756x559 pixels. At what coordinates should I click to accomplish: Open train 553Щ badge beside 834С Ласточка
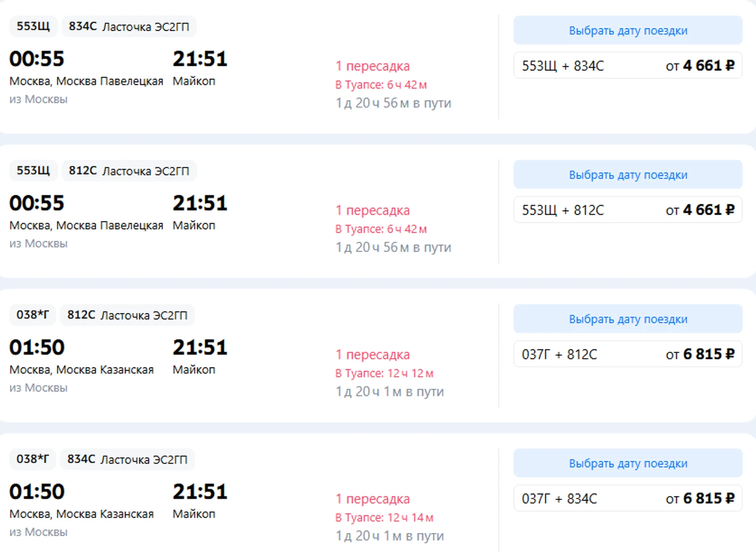(x=33, y=26)
